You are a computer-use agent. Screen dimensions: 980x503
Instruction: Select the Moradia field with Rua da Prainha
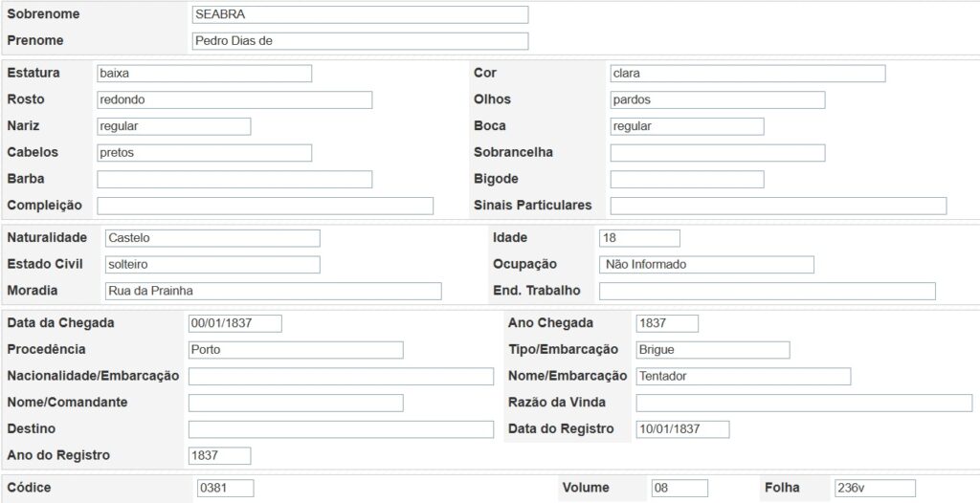click(x=273, y=292)
